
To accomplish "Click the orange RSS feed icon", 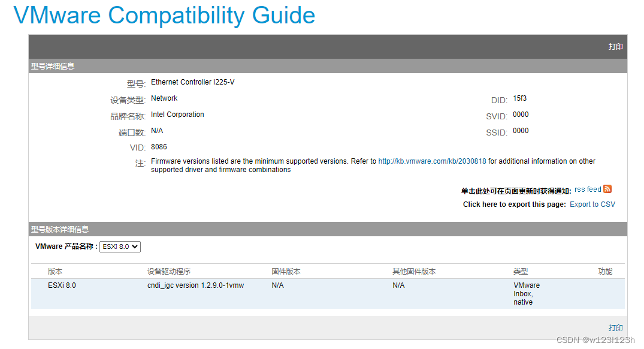I will (x=607, y=189).
